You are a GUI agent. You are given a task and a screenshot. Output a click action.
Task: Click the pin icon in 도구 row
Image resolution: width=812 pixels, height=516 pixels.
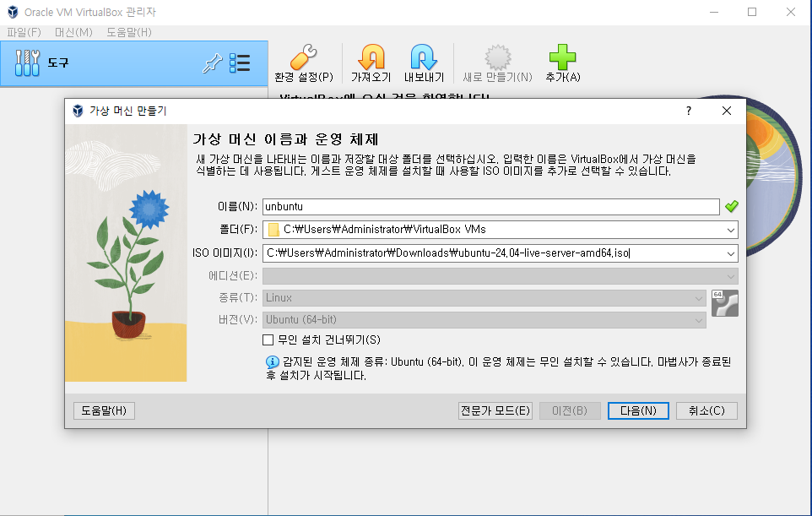pos(212,63)
